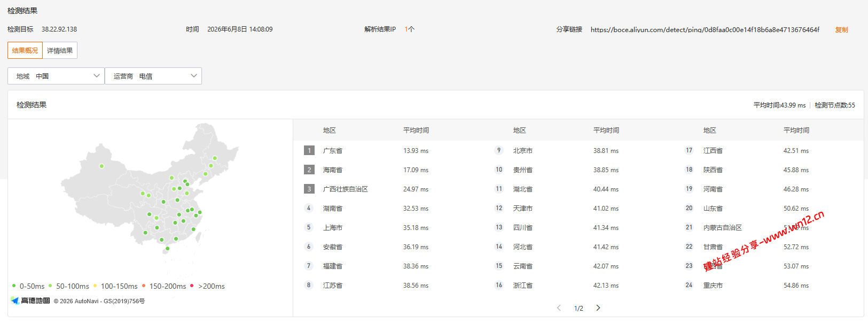
Task: Select the 海南省 row name
Action: click(x=333, y=170)
